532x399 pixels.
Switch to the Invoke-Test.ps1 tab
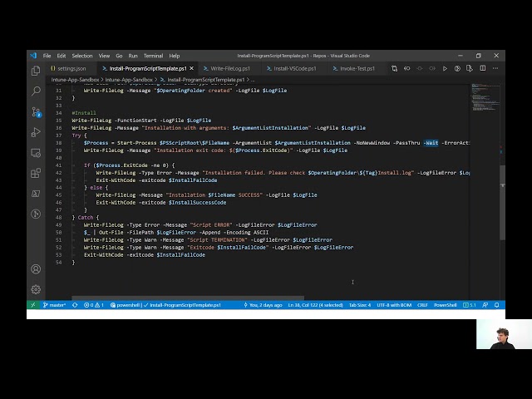(357, 68)
